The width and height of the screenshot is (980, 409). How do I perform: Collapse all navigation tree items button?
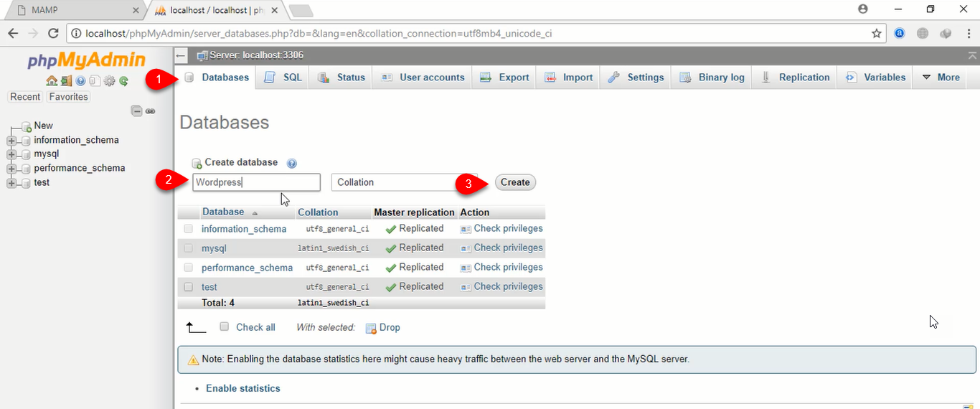pos(136,111)
